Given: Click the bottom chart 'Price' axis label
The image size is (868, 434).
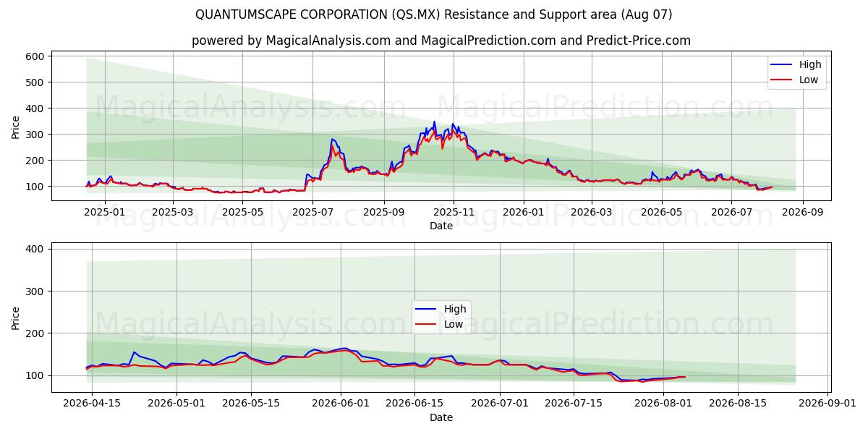Looking at the screenshot, I should (x=16, y=317).
